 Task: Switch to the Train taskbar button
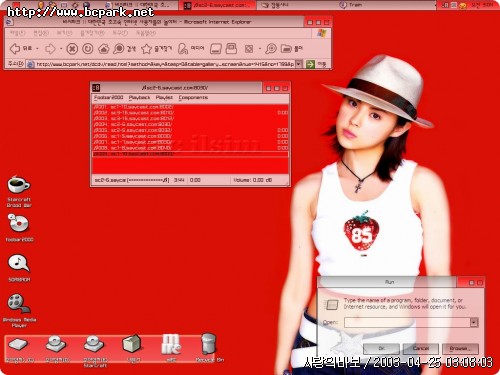(351, 5)
